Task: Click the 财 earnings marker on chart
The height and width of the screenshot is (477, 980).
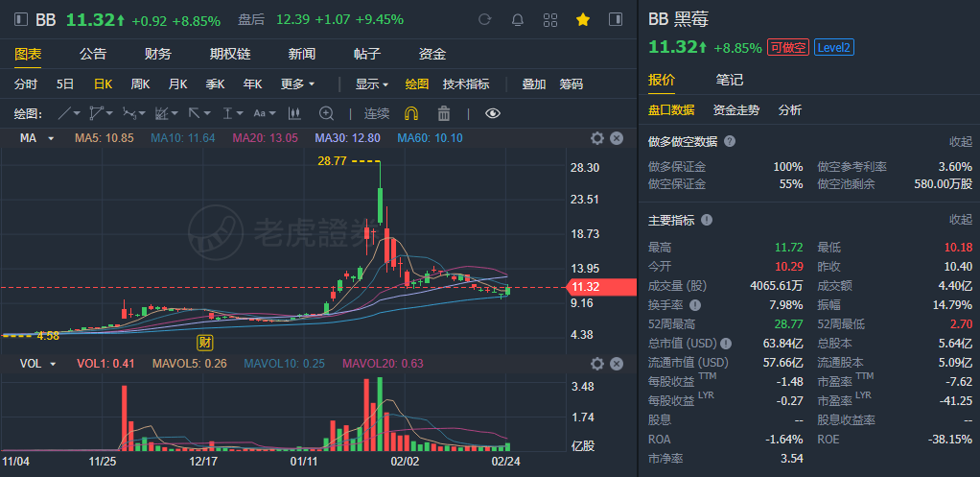Action: click(x=205, y=342)
